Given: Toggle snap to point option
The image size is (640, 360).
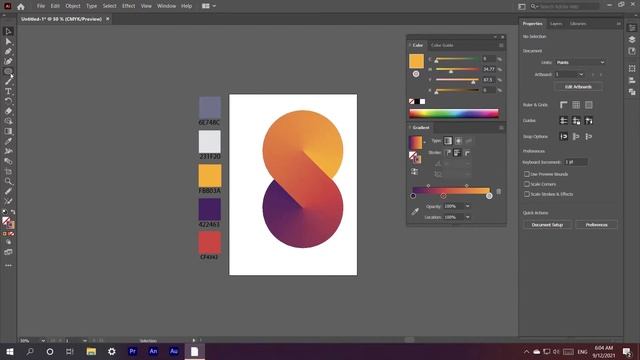Looking at the screenshot, I should (563, 136).
